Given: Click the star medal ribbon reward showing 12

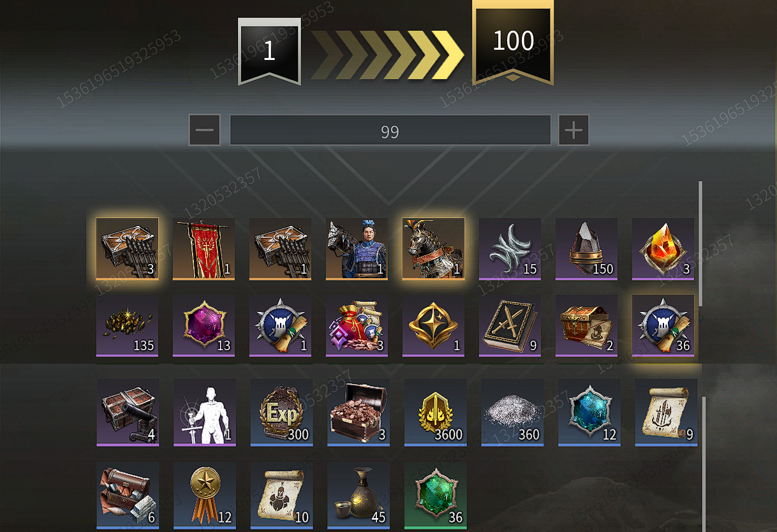Looking at the screenshot, I should [x=205, y=496].
